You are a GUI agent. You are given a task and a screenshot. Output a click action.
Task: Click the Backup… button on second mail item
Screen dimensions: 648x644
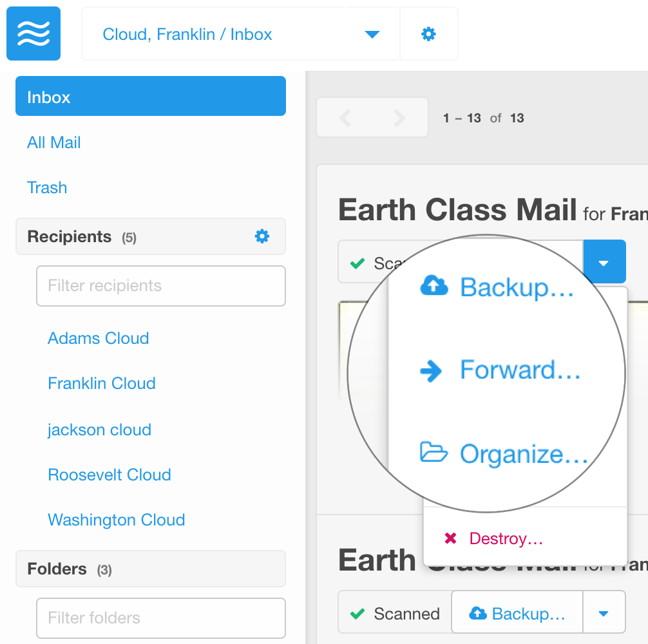(x=517, y=612)
